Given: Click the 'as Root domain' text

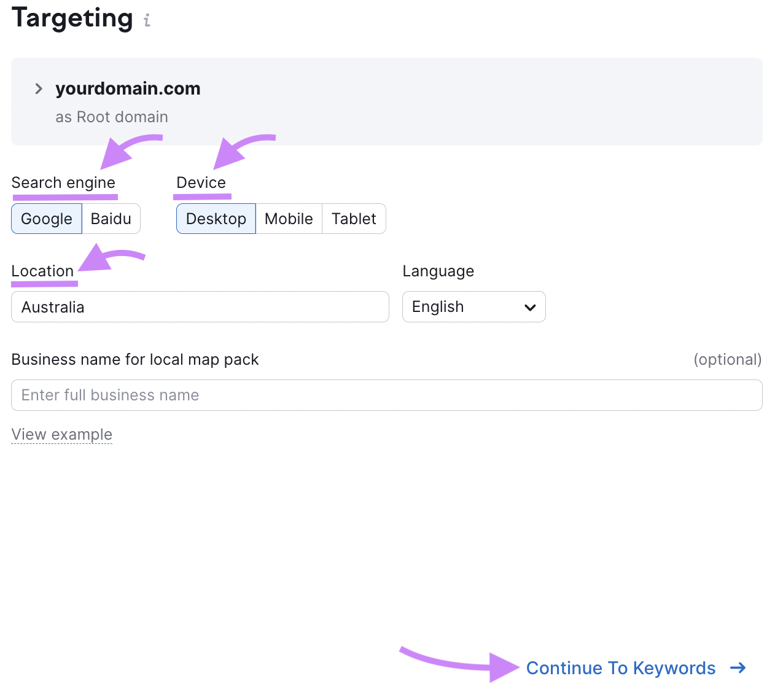Looking at the screenshot, I should pyautogui.click(x=111, y=117).
